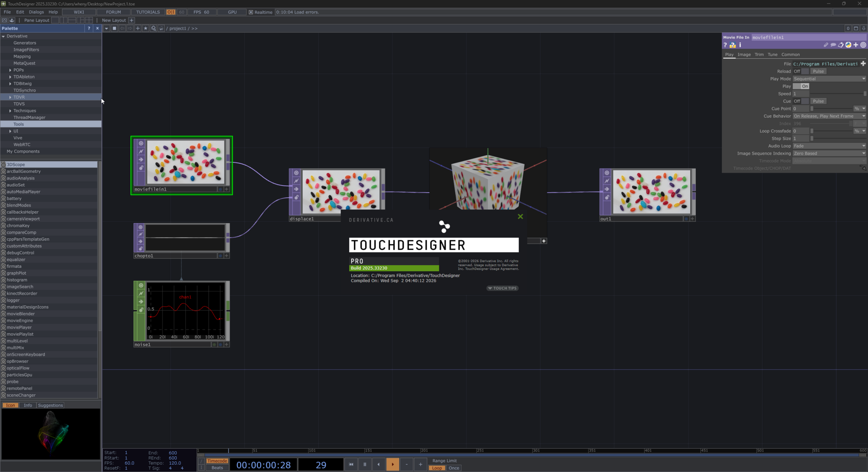Adjust the Speed slider handle
868x472 pixels.
(864, 93)
